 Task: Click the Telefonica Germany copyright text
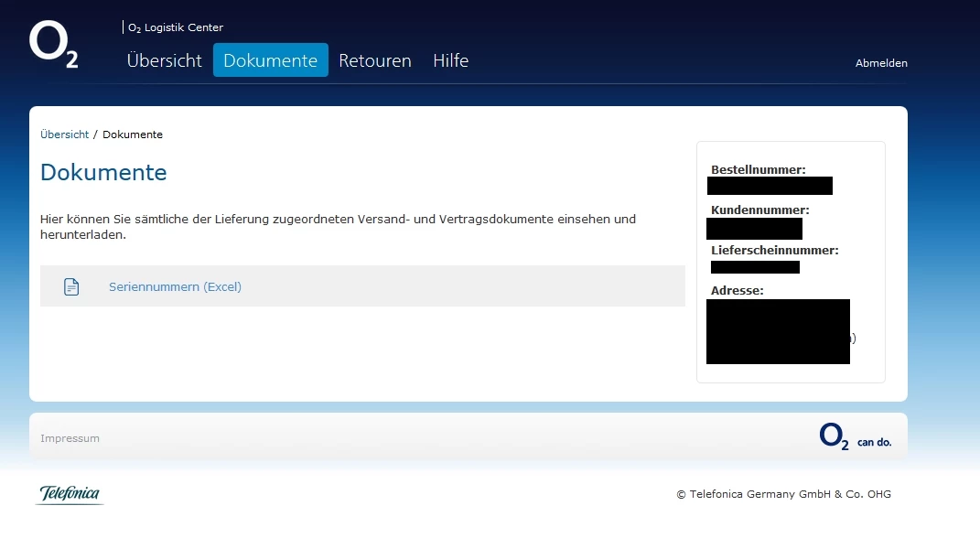(x=784, y=494)
